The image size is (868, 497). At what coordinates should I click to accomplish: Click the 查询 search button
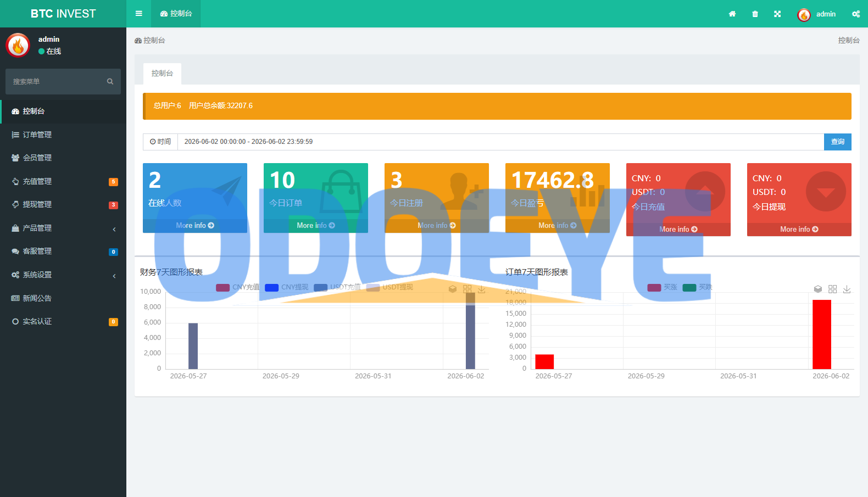click(x=838, y=142)
